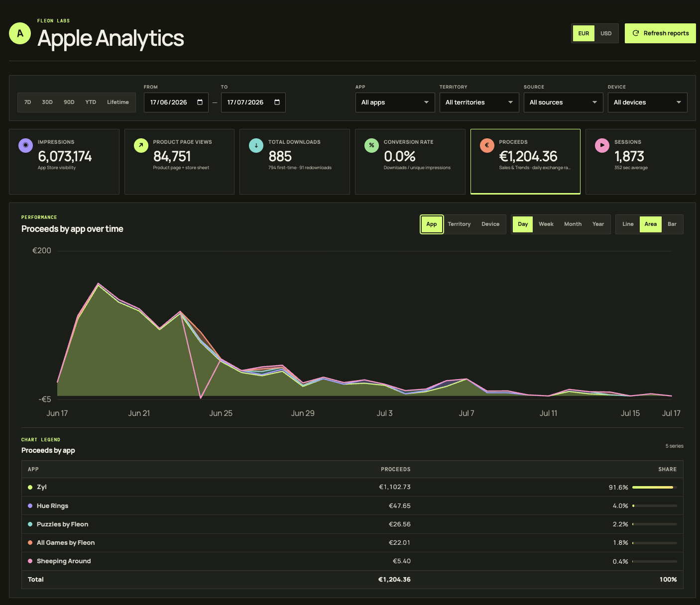This screenshot has width=700, height=605.
Task: Click the Puzzles by Fleon row name
Action: pos(62,524)
